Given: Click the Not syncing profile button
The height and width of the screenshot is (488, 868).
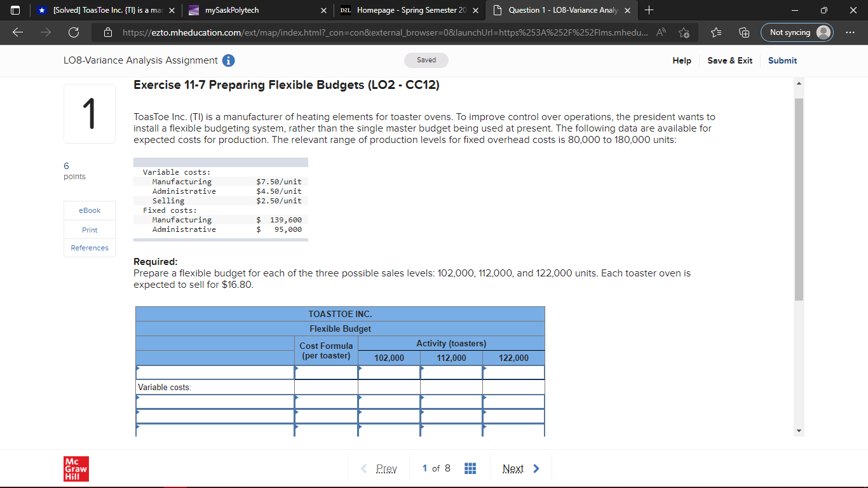Looking at the screenshot, I should tap(797, 32).
